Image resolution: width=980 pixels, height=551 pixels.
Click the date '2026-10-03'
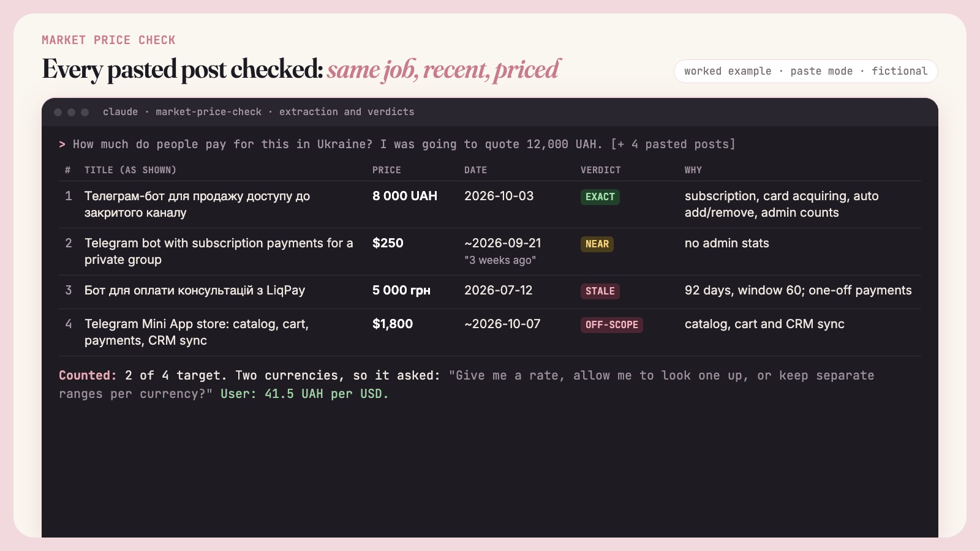[499, 196]
